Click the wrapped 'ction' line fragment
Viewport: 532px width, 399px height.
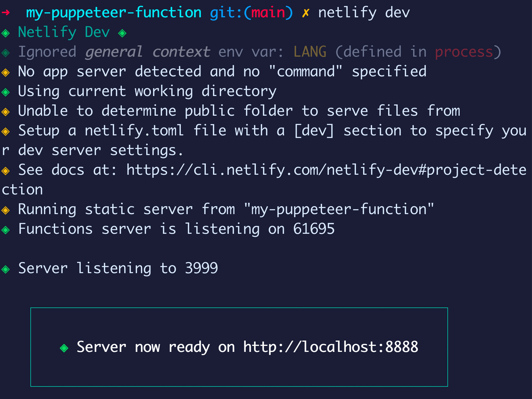pos(22,190)
